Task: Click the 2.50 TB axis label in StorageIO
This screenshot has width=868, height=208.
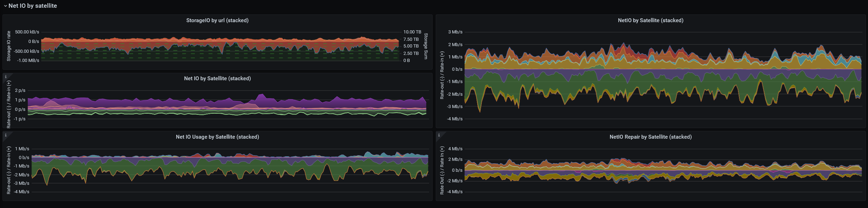Action: pyautogui.click(x=411, y=53)
